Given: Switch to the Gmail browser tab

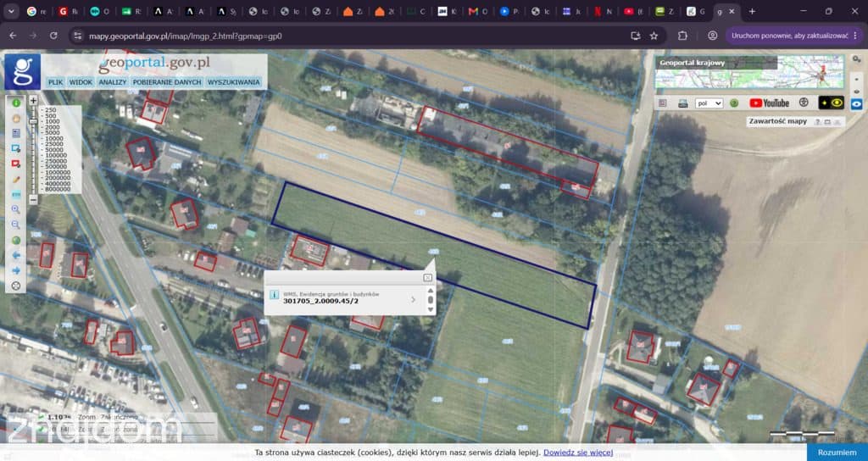Looking at the screenshot, I should tap(477, 11).
